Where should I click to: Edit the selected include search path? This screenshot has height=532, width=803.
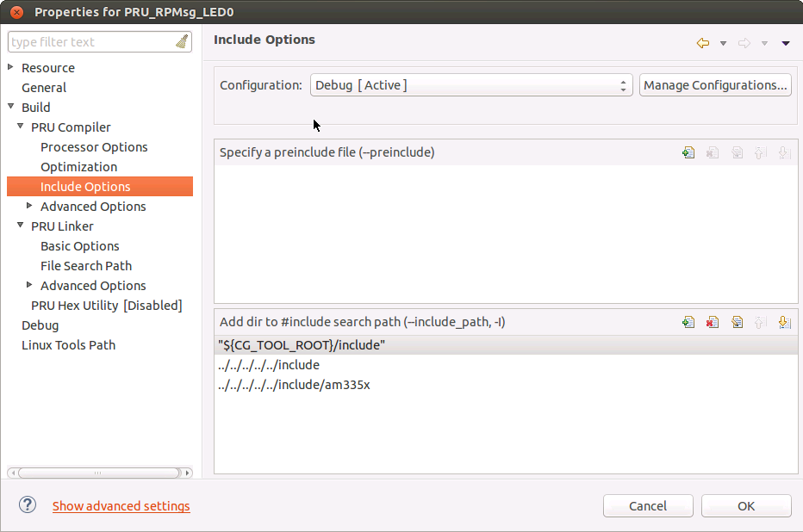click(x=737, y=321)
